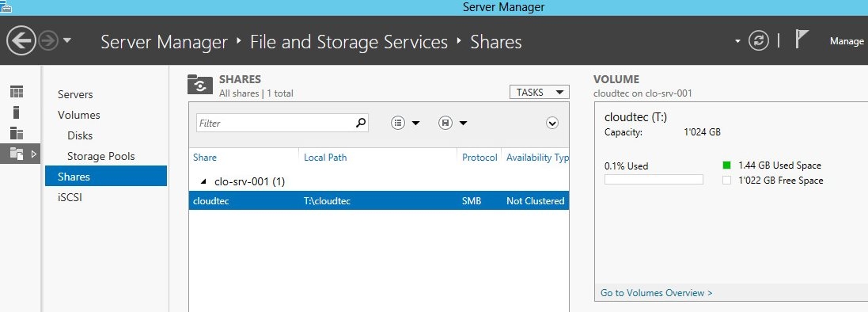Screen dimensions: 868x312
Task: Click the Shares folder icon beside SHARES heading
Action: (200, 85)
